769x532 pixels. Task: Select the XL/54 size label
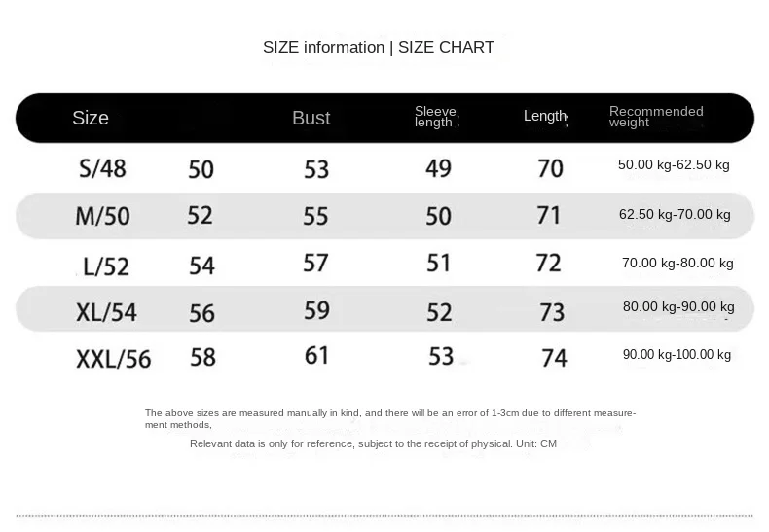click(x=106, y=312)
